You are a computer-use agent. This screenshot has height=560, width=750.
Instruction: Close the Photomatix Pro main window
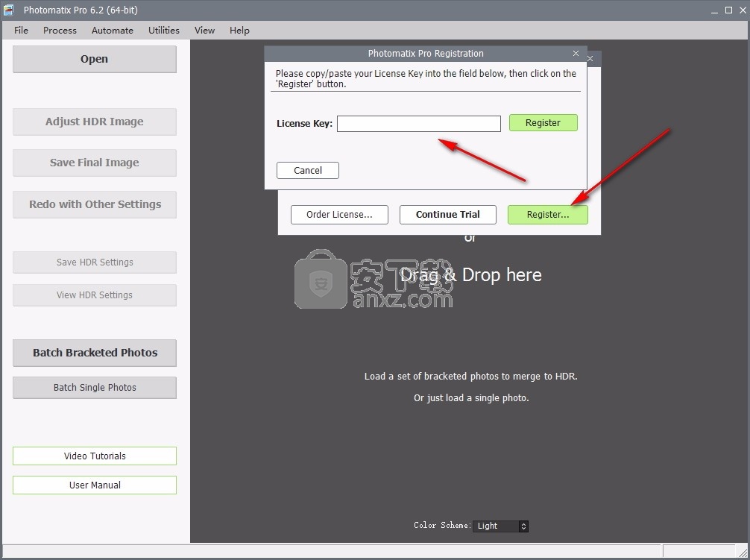(743, 10)
